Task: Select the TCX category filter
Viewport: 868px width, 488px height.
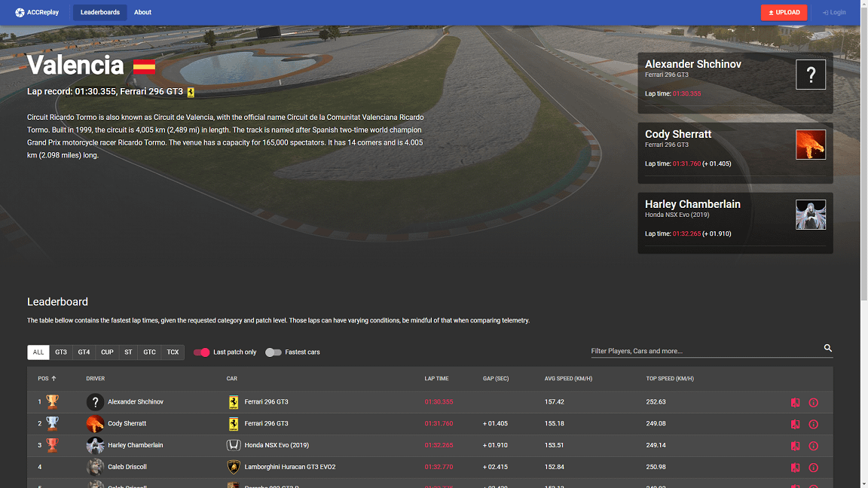Action: 173,352
